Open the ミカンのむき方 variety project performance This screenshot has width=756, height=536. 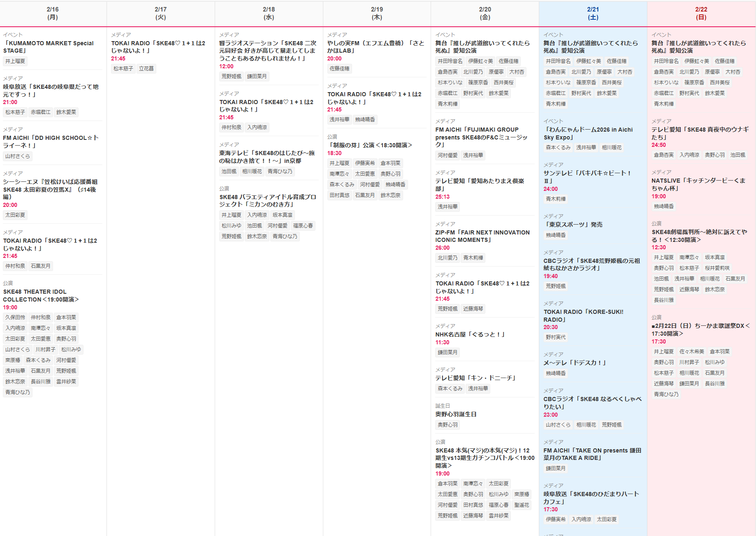tap(267, 200)
